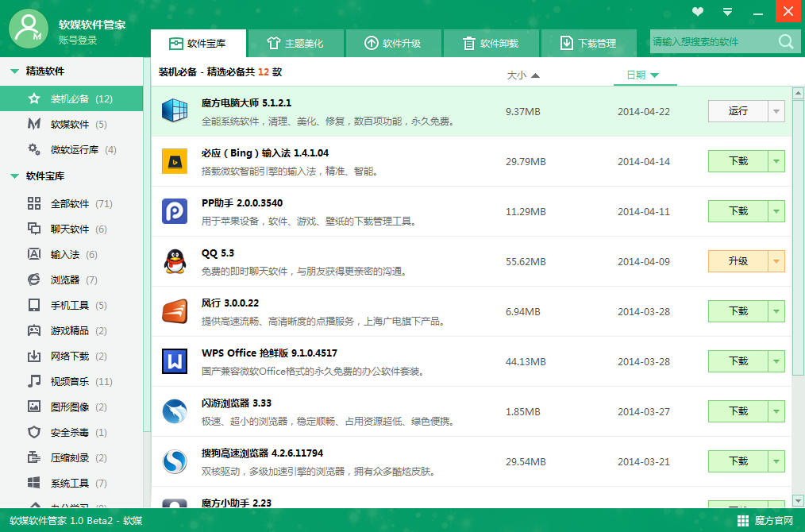
Task: Click the search magnifier icon
Action: 785,42
